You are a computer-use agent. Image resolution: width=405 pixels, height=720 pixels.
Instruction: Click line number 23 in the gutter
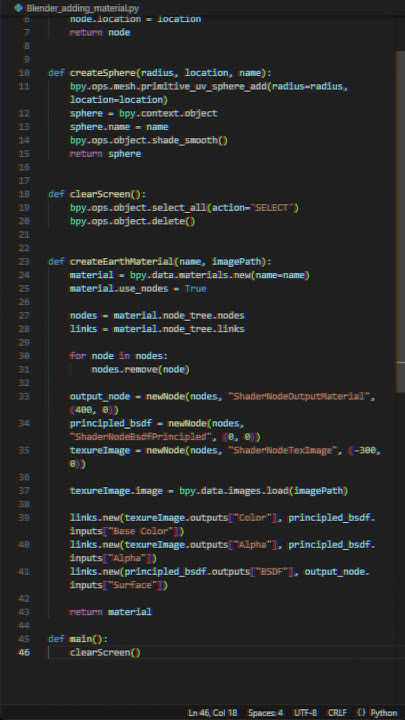(24, 262)
